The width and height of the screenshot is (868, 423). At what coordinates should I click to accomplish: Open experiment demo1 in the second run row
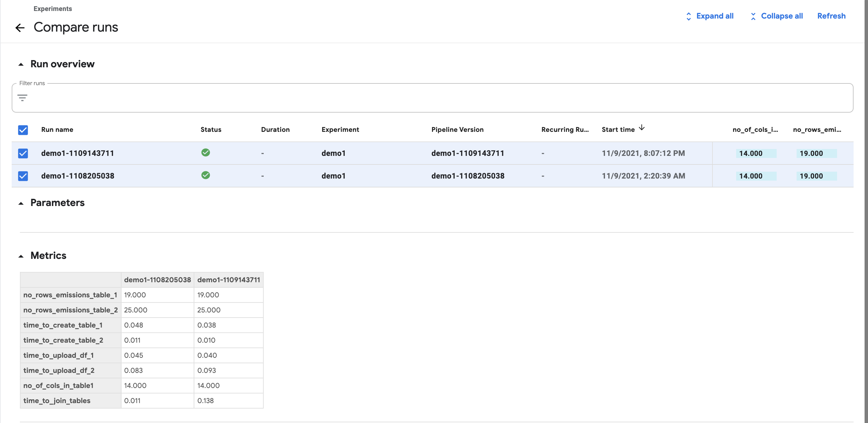coord(333,176)
